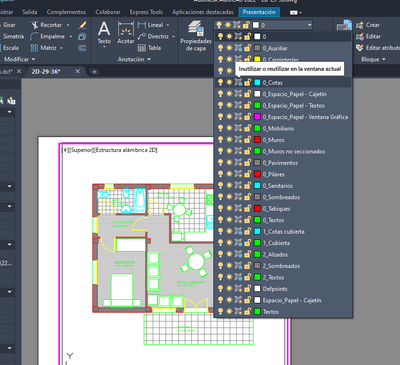Click red color swatch of 0_Pilares
Viewport: 400px width, 365px height.
pyautogui.click(x=257, y=174)
